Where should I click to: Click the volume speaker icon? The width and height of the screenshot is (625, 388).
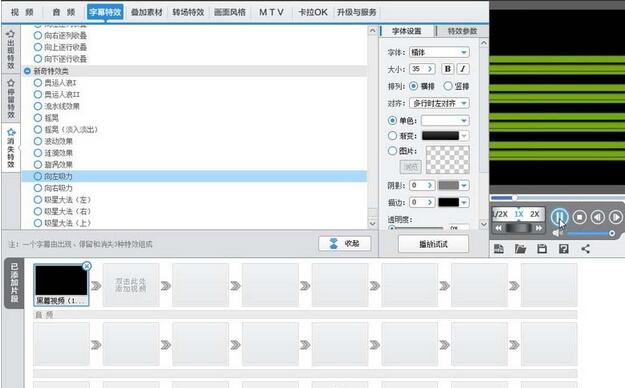pyautogui.click(x=557, y=233)
